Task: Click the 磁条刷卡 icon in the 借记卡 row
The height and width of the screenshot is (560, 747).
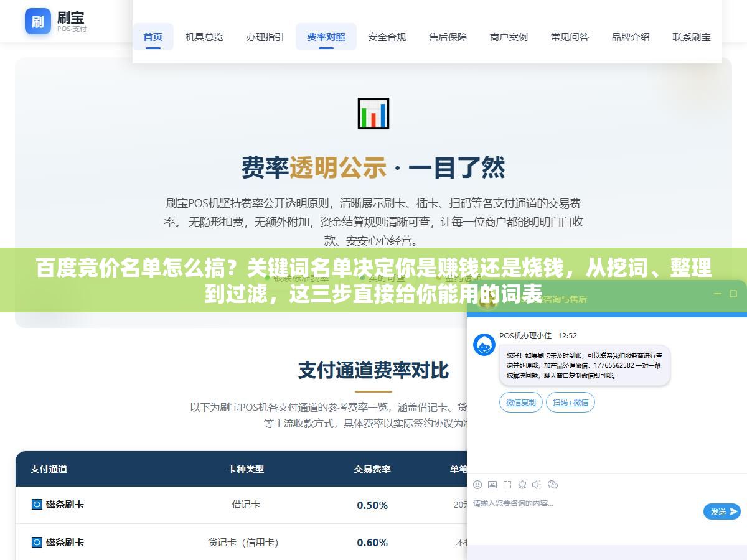Action: pyautogui.click(x=37, y=504)
